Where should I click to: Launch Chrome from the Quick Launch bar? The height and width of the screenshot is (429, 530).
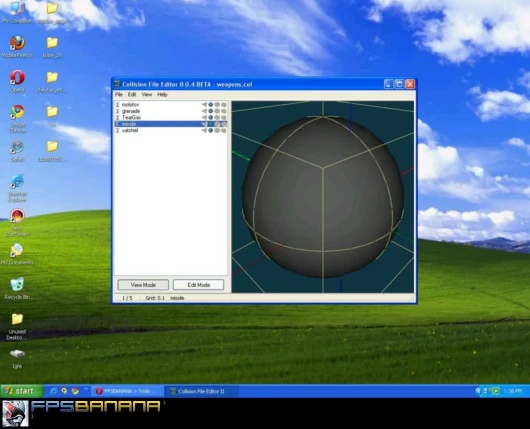[x=75, y=391]
